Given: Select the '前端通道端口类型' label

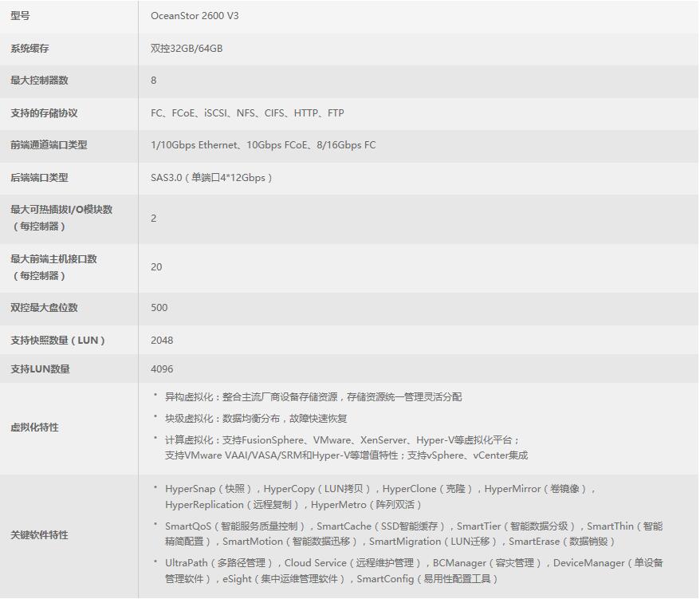Looking at the screenshot, I should tap(49, 145).
